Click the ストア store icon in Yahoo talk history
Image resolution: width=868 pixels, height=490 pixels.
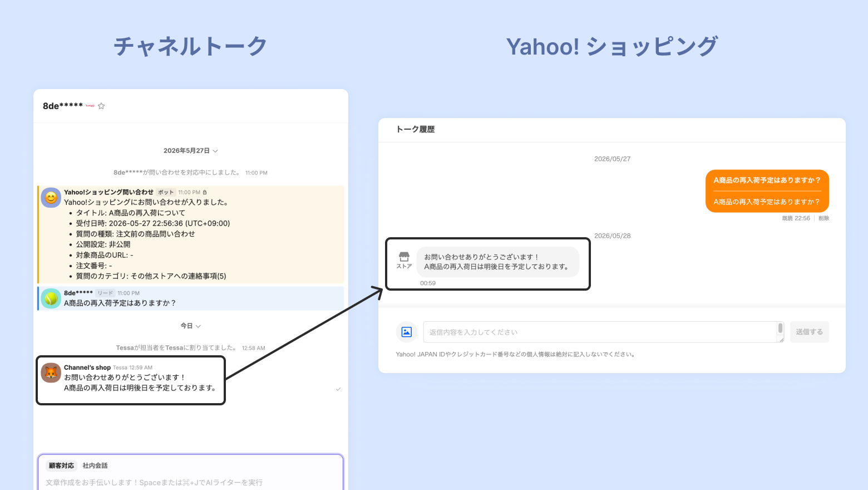(405, 260)
